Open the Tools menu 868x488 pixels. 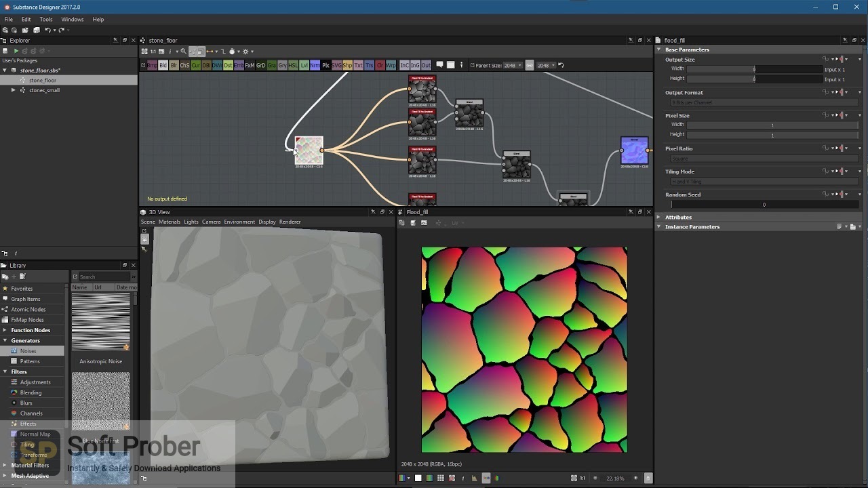click(x=46, y=19)
